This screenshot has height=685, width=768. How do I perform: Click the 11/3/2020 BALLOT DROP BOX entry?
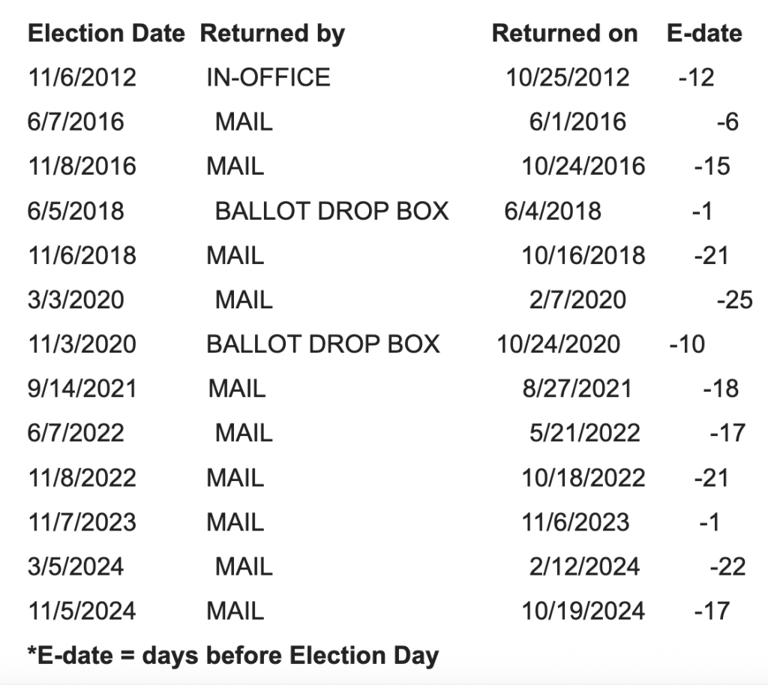[323, 344]
